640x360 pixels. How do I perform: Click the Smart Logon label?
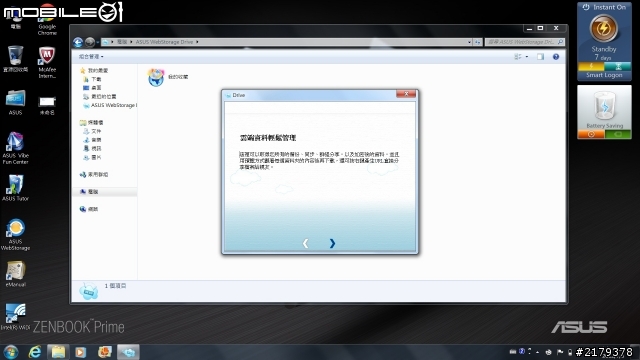click(x=604, y=75)
